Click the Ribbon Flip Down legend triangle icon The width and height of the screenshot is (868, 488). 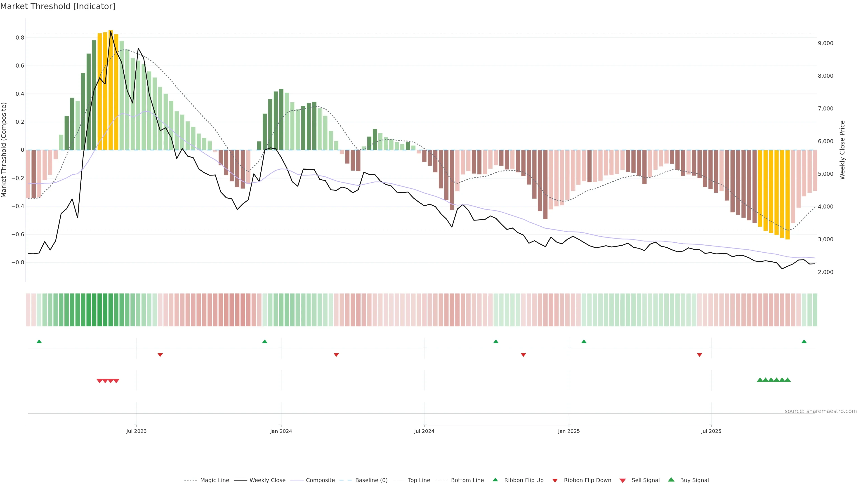click(x=555, y=481)
